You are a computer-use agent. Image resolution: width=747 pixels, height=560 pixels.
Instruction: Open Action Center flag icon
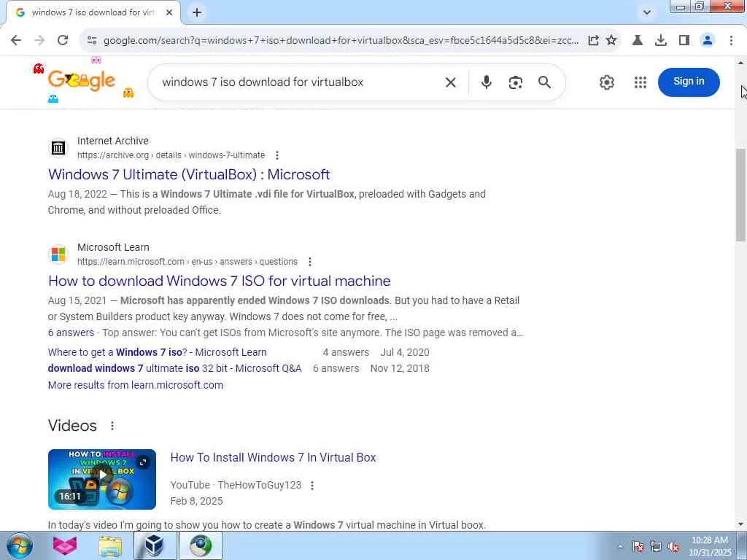(x=638, y=547)
